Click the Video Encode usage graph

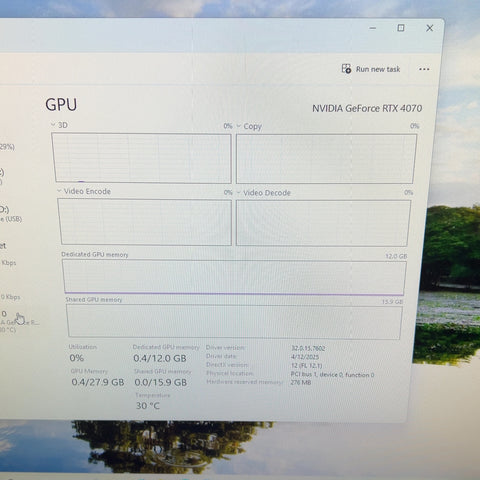pyautogui.click(x=145, y=222)
